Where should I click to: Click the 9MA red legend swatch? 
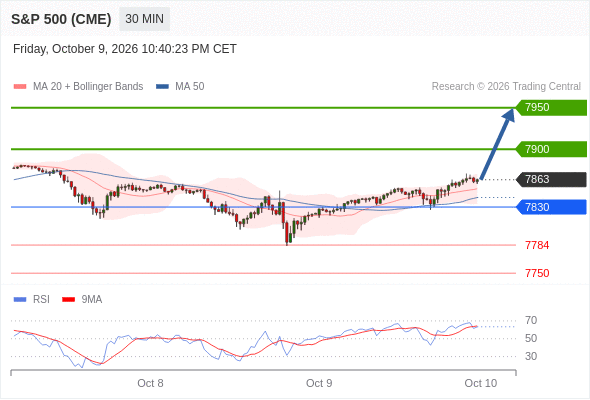pyautogui.click(x=68, y=300)
